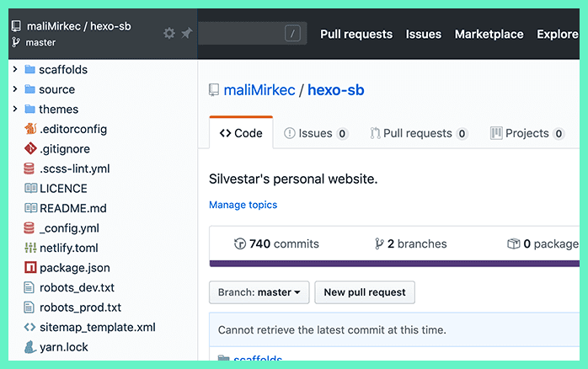Click the .gitignore git icon
Screen dimensions: 588x369
[30, 148]
